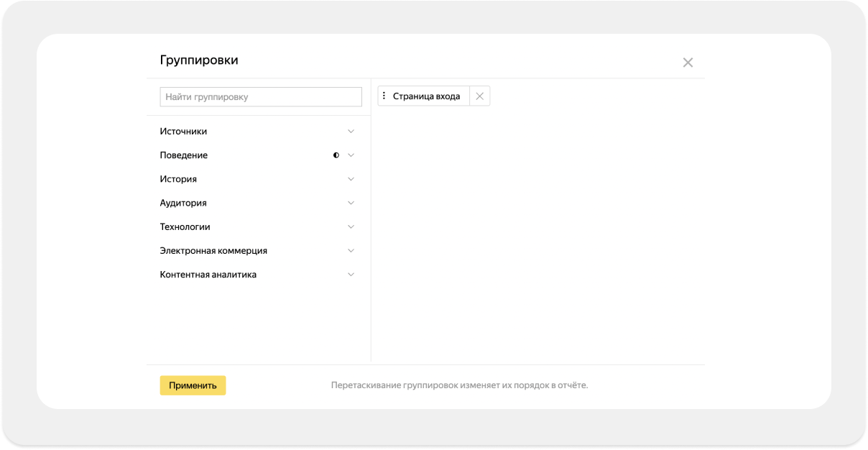The height and width of the screenshot is (450, 868).
Task: Expand the Поведение chevron arrow
Action: [x=351, y=155]
